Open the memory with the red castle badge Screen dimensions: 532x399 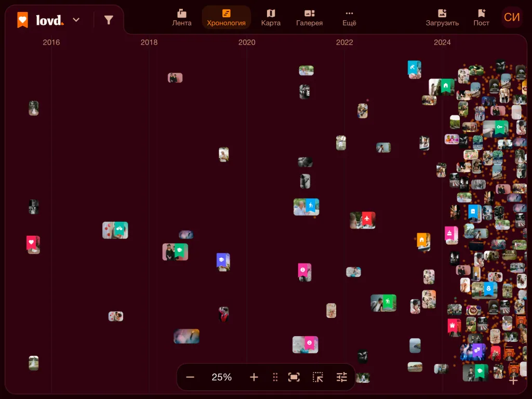(454, 328)
